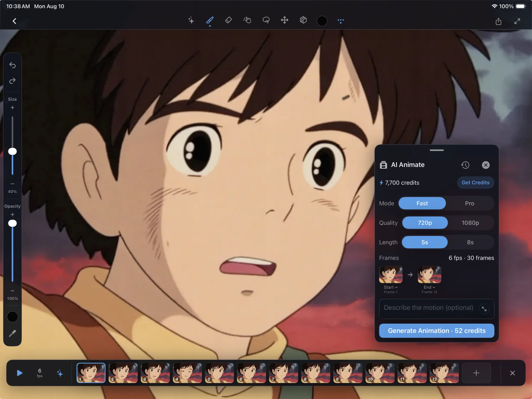
Task: Click the 6 fps · 30 frames text
Action: coord(471,258)
